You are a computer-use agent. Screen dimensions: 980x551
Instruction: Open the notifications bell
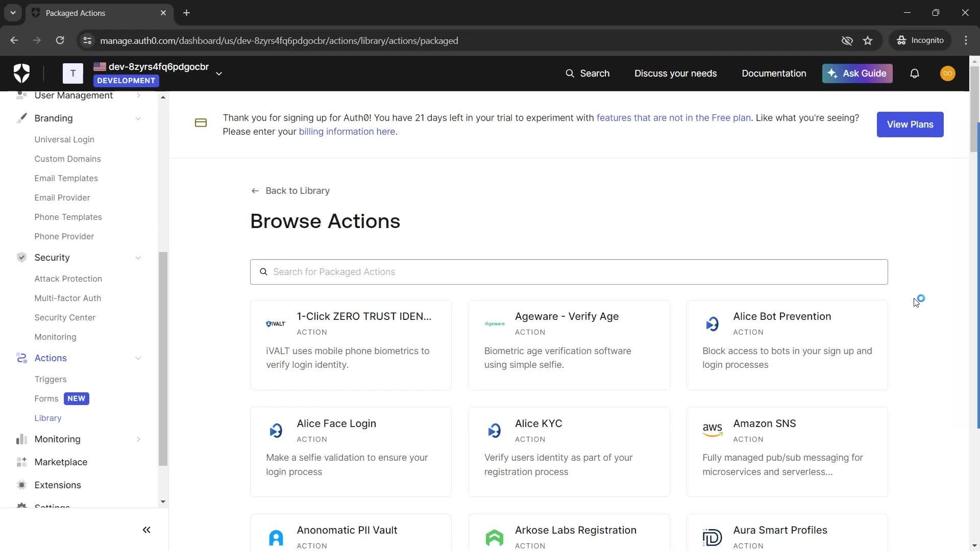click(914, 73)
